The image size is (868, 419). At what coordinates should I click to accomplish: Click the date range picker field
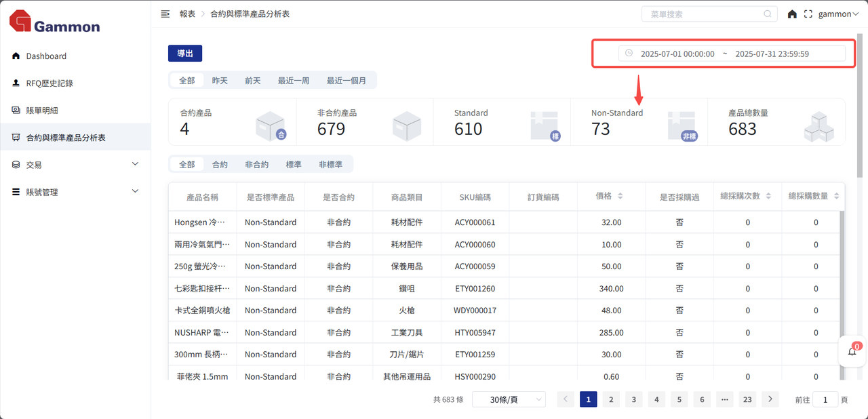(732, 54)
